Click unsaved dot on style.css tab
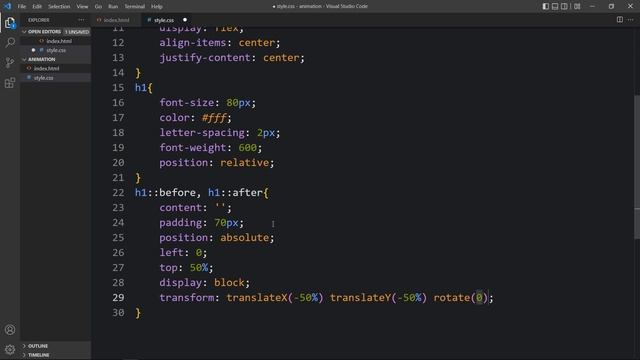This screenshot has height=360, width=640. (185, 20)
